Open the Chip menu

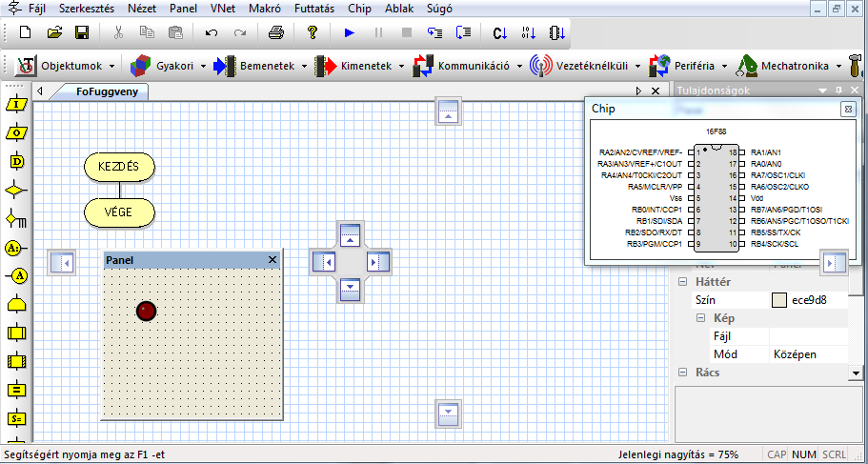pyautogui.click(x=360, y=9)
